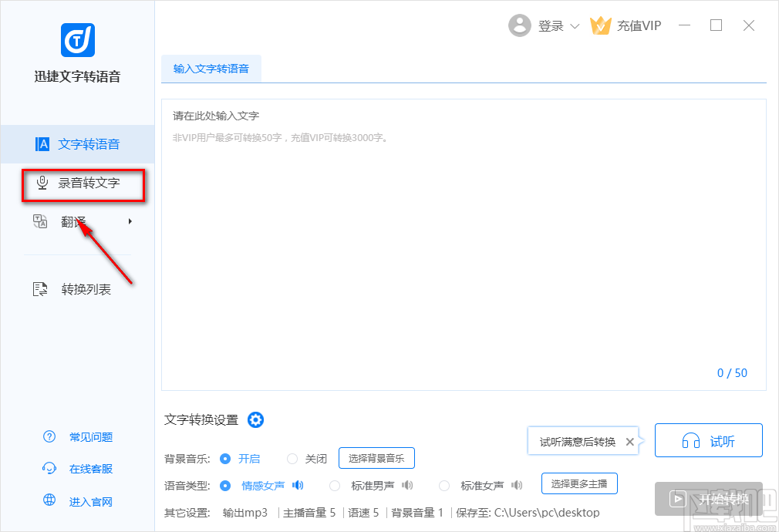
Task: Open the 文字转换设置 gear icon
Action: [x=255, y=419]
